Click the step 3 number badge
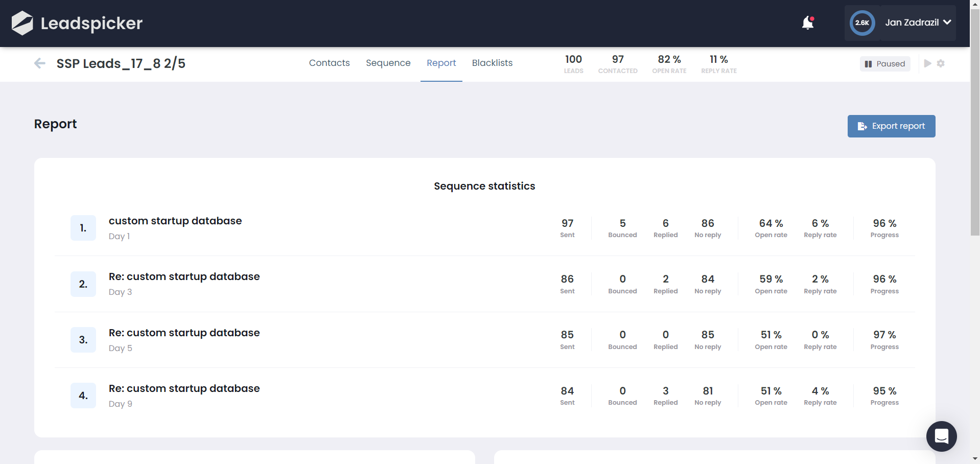The image size is (980, 464). (x=83, y=339)
